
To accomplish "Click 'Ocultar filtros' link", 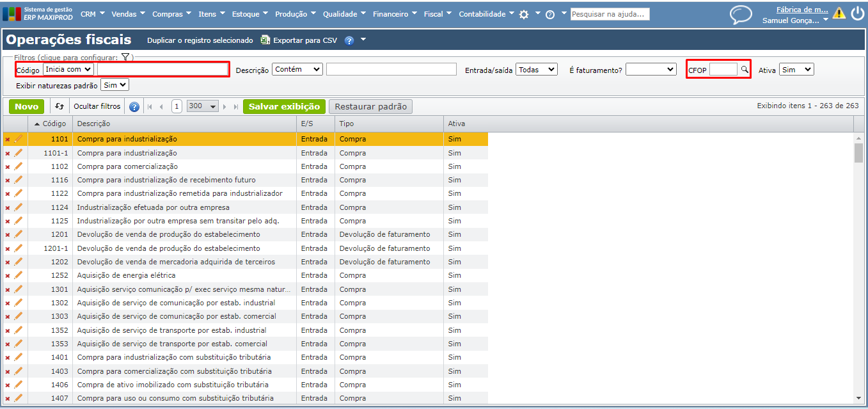I will (97, 107).
